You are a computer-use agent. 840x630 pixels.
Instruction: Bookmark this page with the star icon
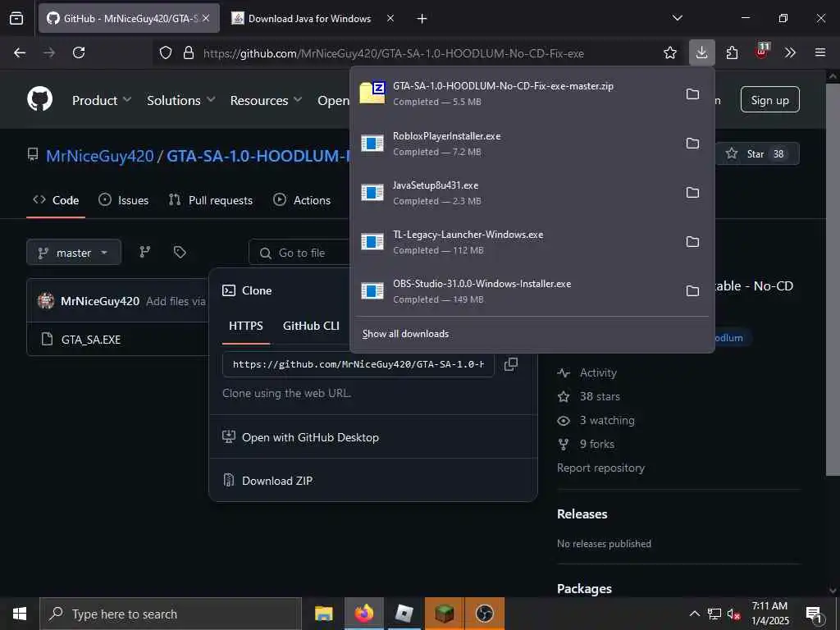pyautogui.click(x=669, y=52)
